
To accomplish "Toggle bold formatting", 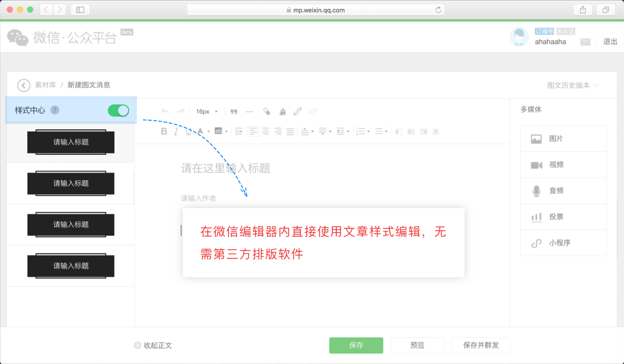I will point(164,131).
